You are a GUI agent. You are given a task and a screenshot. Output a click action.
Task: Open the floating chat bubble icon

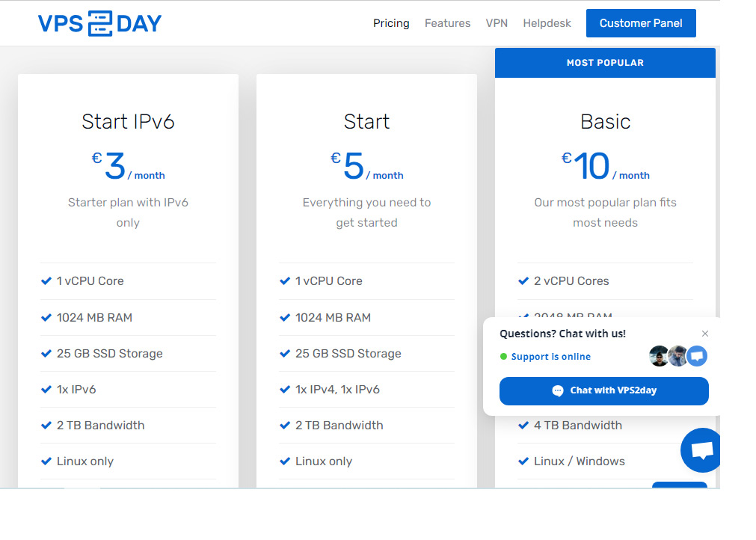[x=701, y=450]
